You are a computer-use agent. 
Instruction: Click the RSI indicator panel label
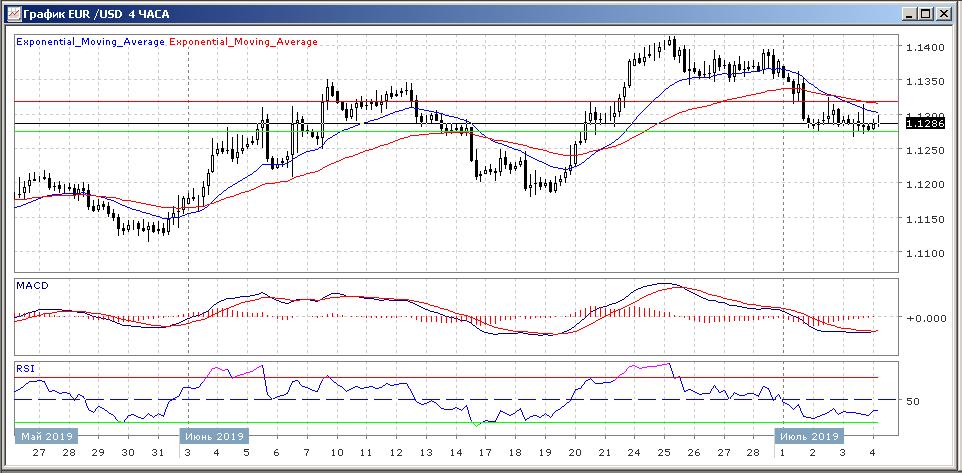point(25,368)
